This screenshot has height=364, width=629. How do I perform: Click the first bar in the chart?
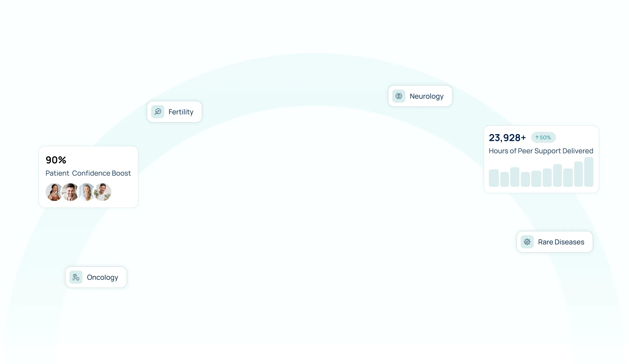[493, 178]
